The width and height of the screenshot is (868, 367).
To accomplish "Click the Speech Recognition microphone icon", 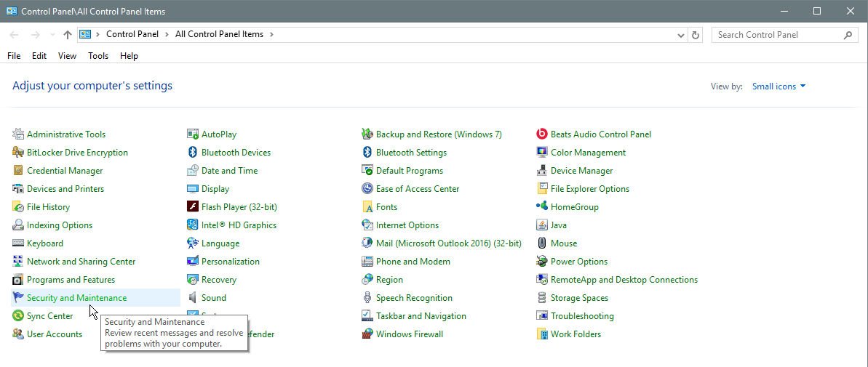I will click(x=367, y=298).
